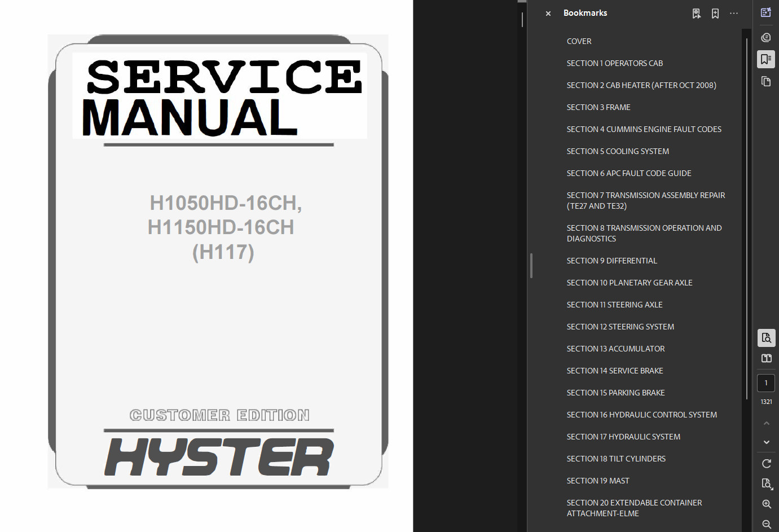This screenshot has height=532, width=779.
Task: Click the panel resize handle grip
Action: pyautogui.click(x=531, y=266)
